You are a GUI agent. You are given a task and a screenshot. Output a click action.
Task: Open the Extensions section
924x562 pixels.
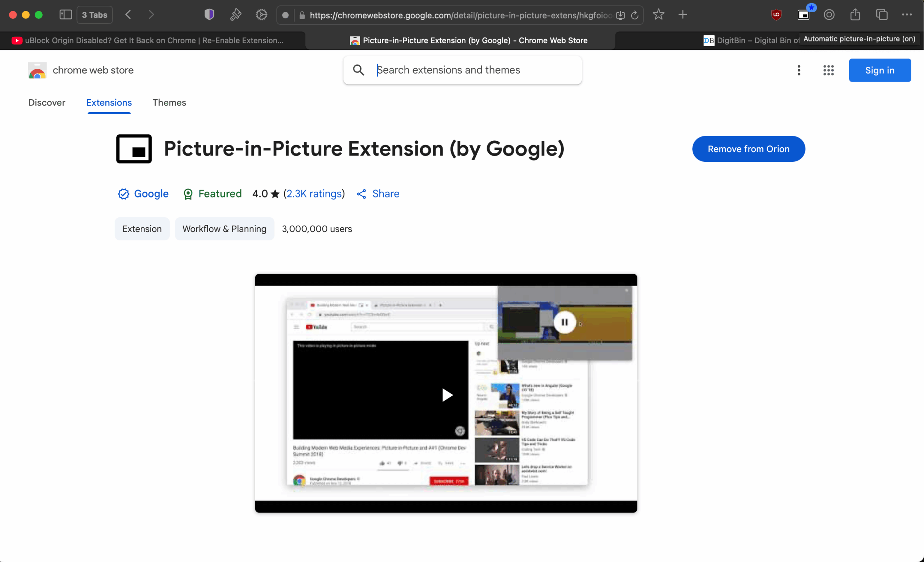(109, 103)
